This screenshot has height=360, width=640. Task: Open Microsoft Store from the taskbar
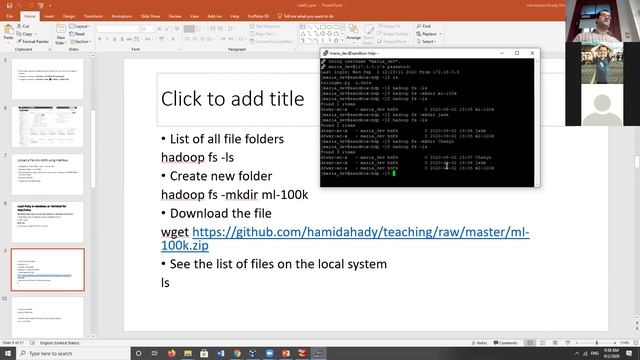(x=204, y=353)
